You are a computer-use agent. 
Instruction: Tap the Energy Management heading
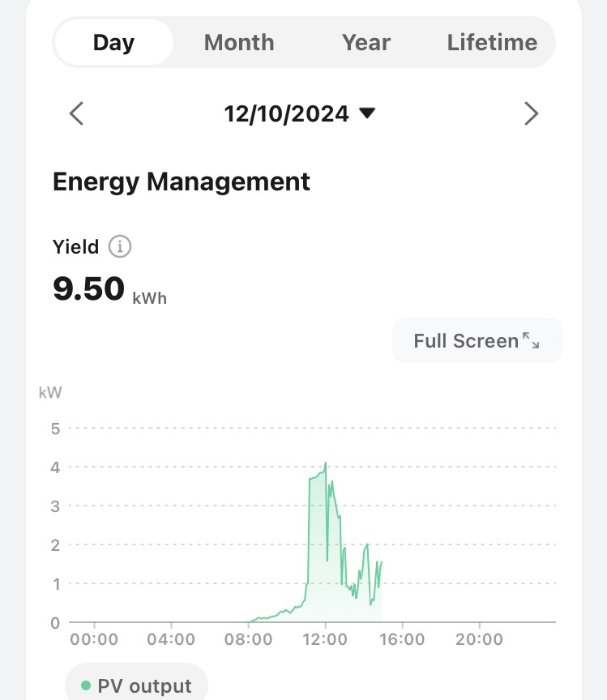[x=182, y=181]
